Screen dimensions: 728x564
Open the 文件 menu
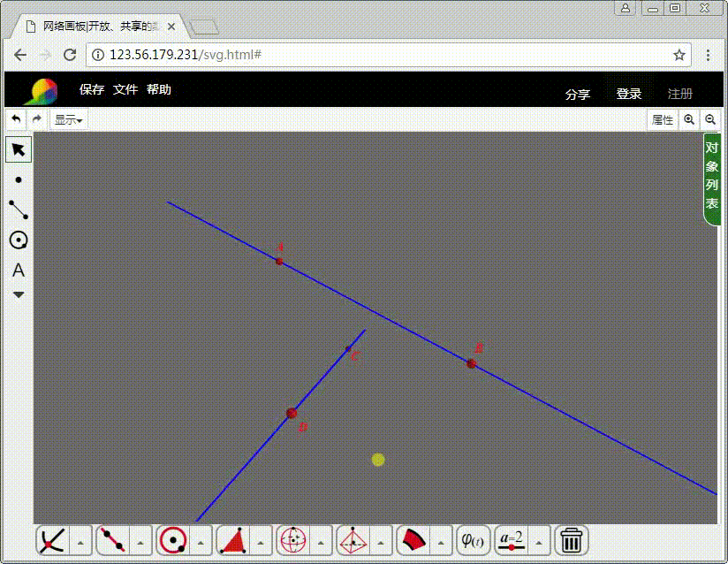(x=125, y=89)
